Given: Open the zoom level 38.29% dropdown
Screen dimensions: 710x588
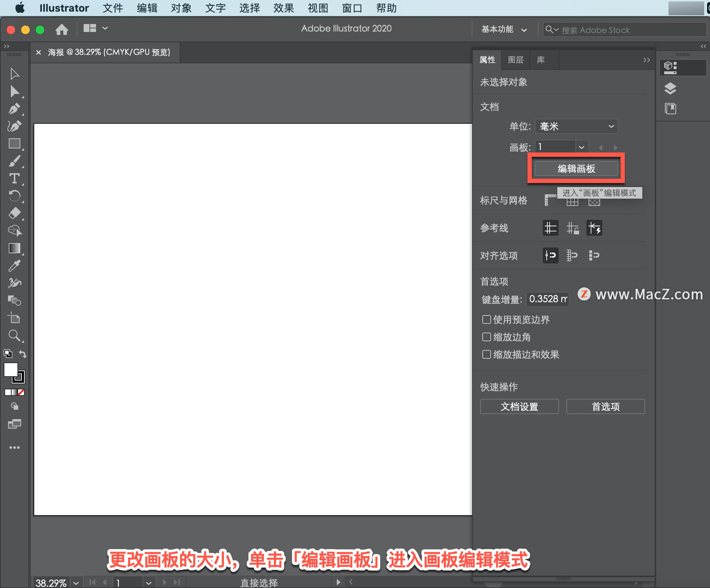Looking at the screenshot, I should pyautogui.click(x=76, y=583).
